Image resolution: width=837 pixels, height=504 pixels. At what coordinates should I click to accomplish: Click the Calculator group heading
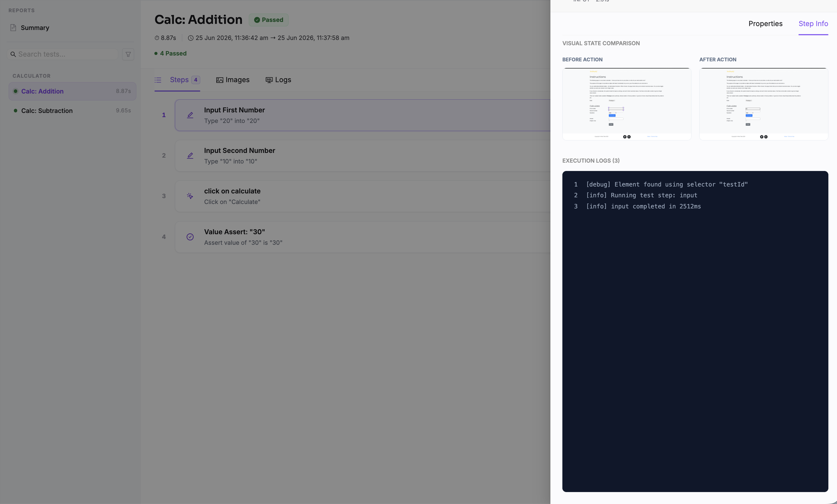(32, 76)
